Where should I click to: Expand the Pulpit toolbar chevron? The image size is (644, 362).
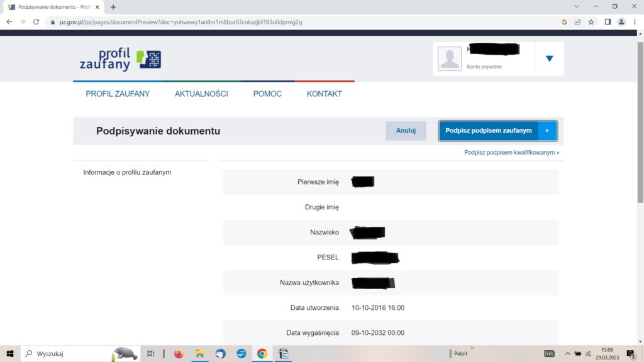(473, 348)
